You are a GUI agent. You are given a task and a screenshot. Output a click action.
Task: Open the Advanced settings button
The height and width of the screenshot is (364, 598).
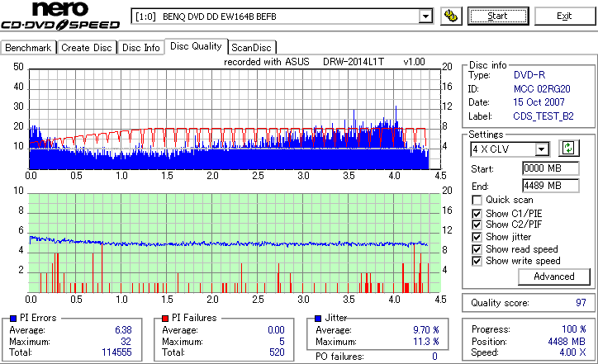553,277
